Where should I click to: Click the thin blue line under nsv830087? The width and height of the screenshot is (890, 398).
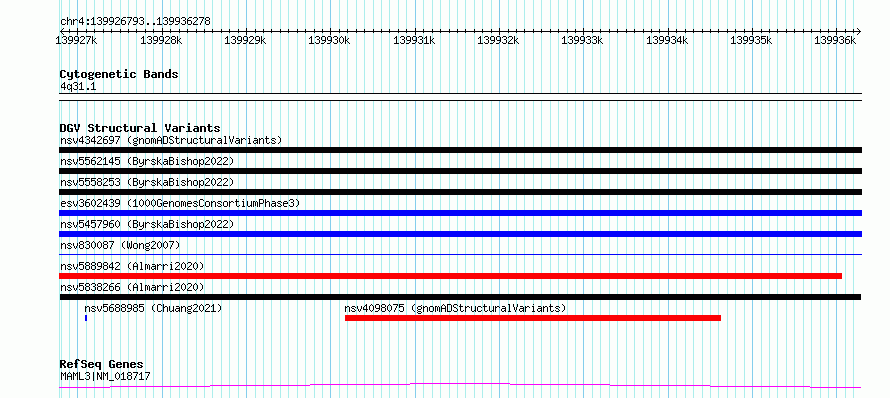pos(460,254)
